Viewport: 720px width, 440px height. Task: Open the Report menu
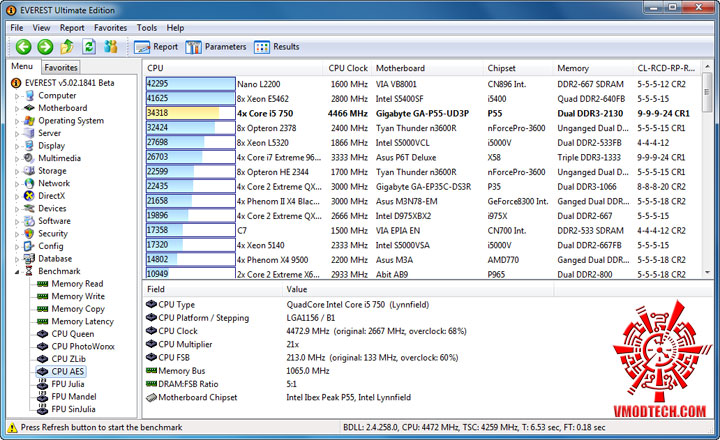point(72,28)
